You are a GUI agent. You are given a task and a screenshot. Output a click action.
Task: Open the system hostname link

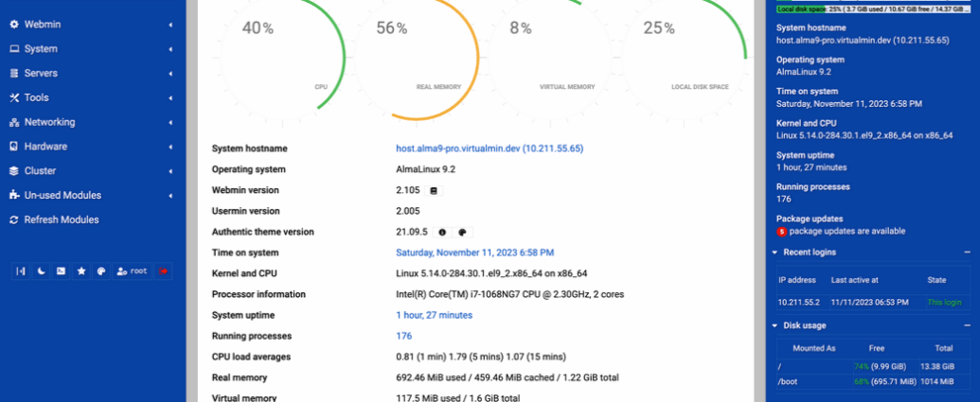click(x=489, y=149)
